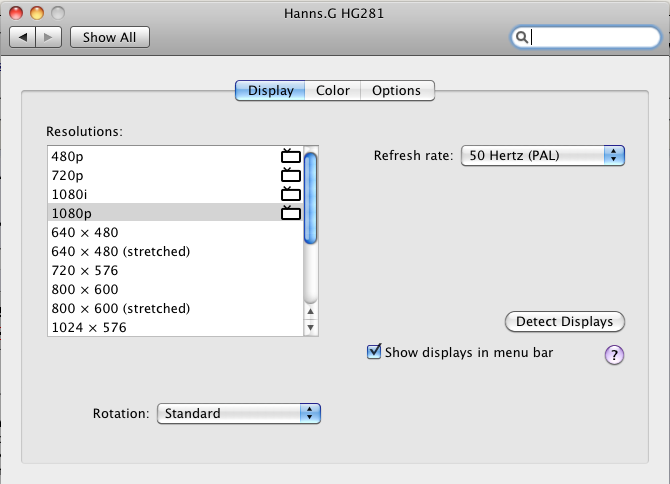Click the forward arrow navigation button
The image size is (670, 484).
coord(49,37)
